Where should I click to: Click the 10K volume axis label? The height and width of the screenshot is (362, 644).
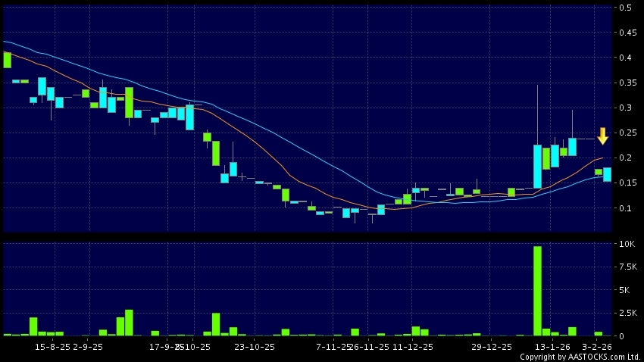pyautogui.click(x=626, y=245)
